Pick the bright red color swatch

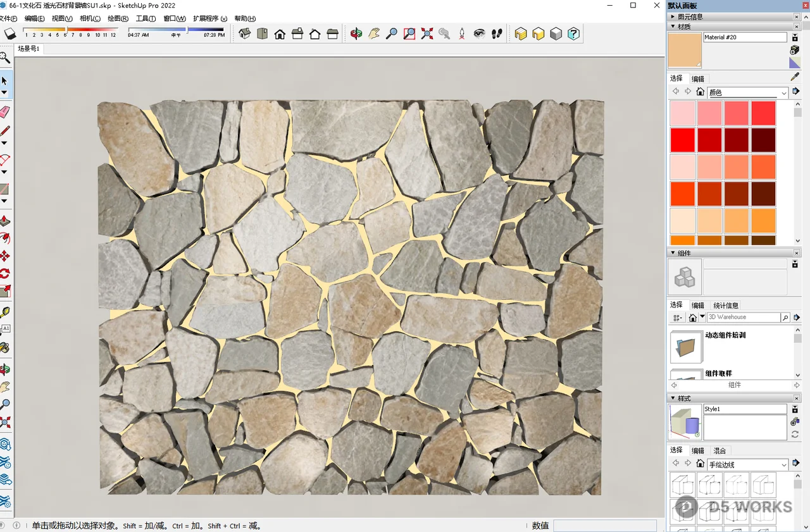coord(682,140)
